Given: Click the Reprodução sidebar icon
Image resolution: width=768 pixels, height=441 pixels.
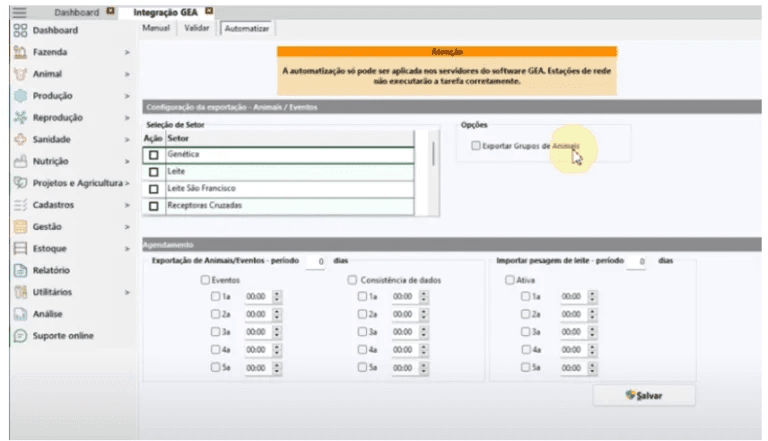Looking at the screenshot, I should 21,118.
